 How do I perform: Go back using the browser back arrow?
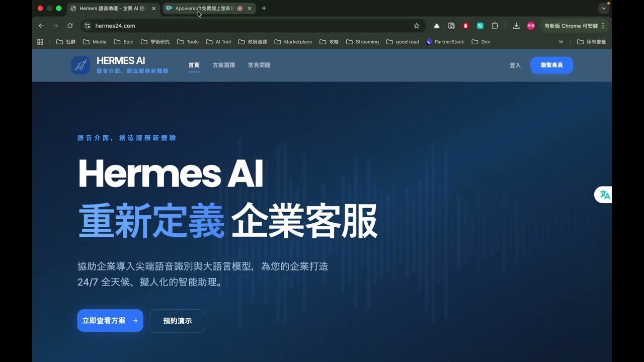(41, 26)
